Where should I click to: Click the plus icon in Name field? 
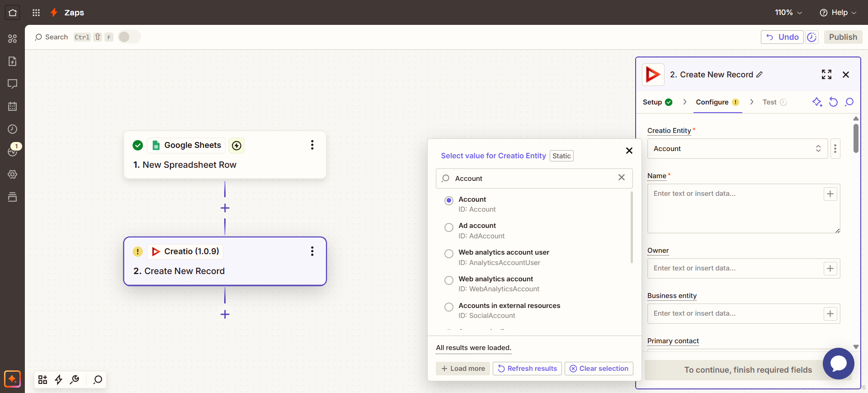click(830, 194)
